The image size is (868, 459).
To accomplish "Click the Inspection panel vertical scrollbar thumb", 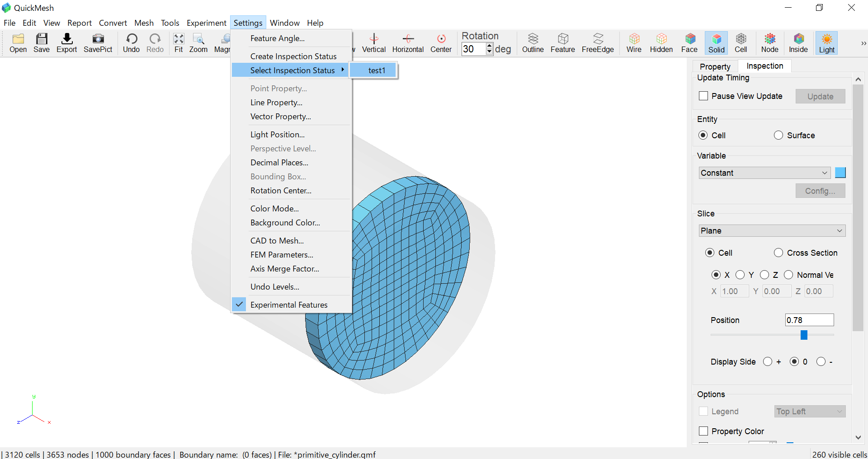I will click(x=858, y=208).
